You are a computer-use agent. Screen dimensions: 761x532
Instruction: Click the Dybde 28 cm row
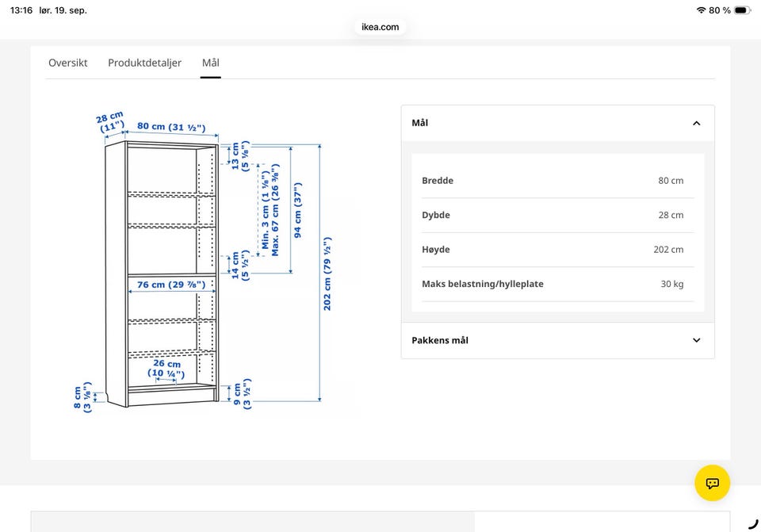coord(557,215)
